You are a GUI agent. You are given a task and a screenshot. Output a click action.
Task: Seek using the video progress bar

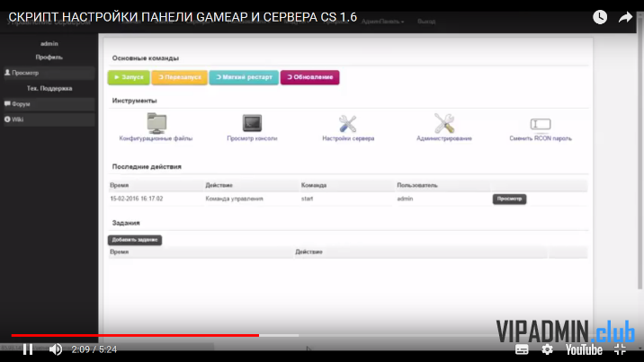click(320, 335)
